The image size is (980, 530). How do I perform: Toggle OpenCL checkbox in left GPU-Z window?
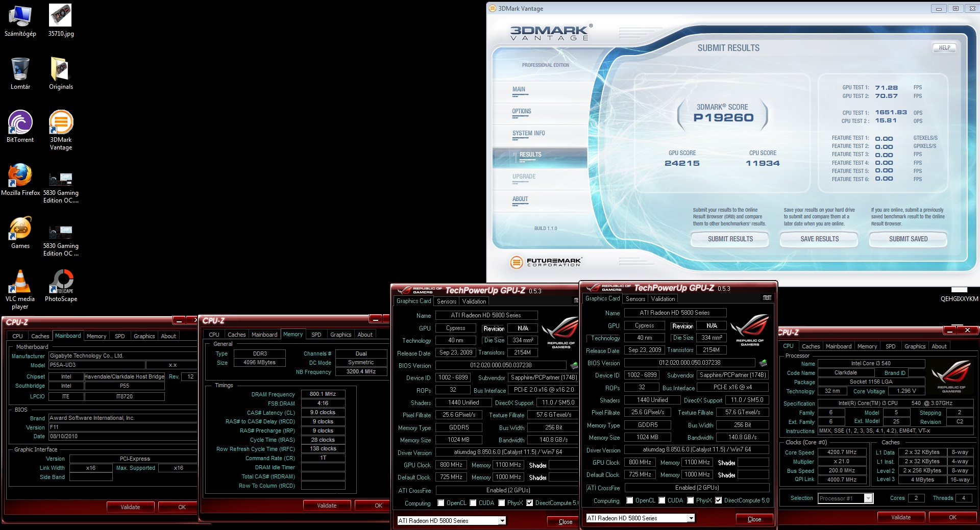coord(441,503)
